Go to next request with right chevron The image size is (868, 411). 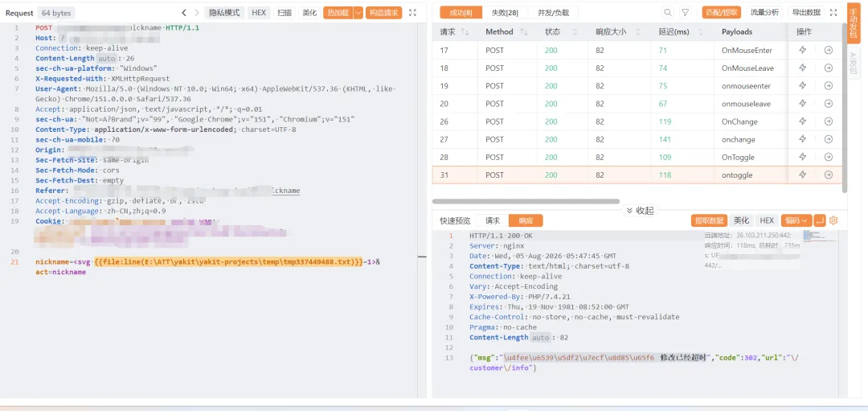197,13
